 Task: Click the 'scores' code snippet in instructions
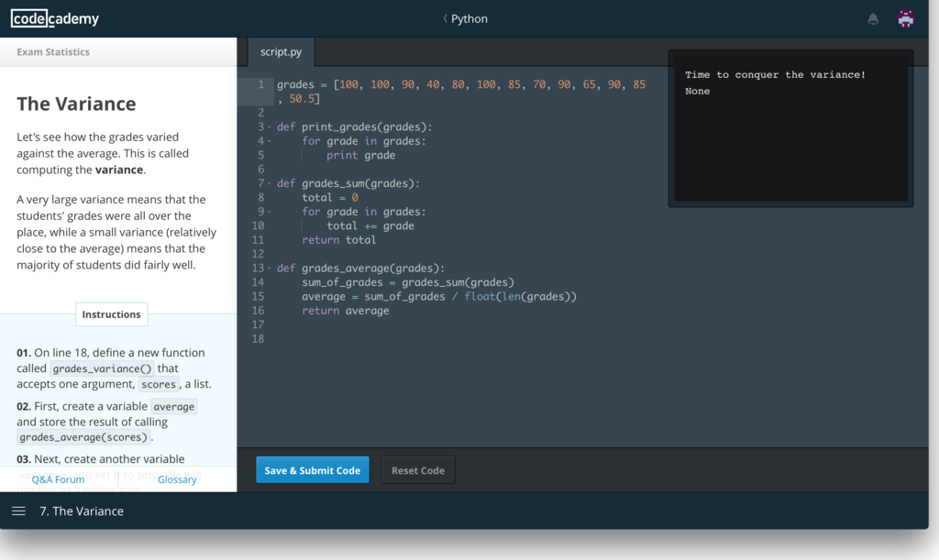[x=159, y=384]
